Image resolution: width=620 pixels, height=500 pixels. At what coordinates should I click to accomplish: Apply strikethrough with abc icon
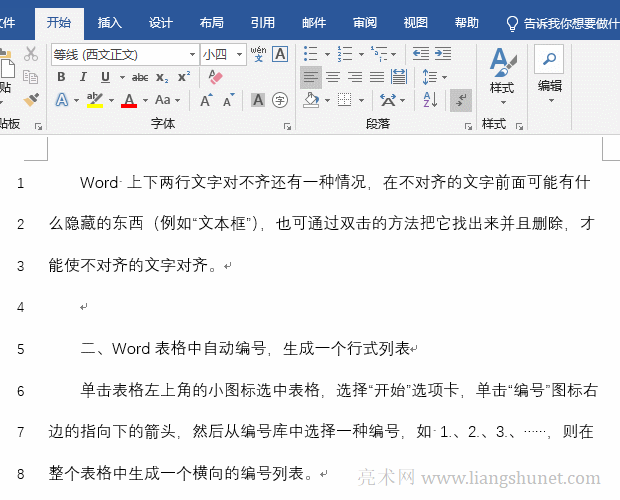(140, 77)
